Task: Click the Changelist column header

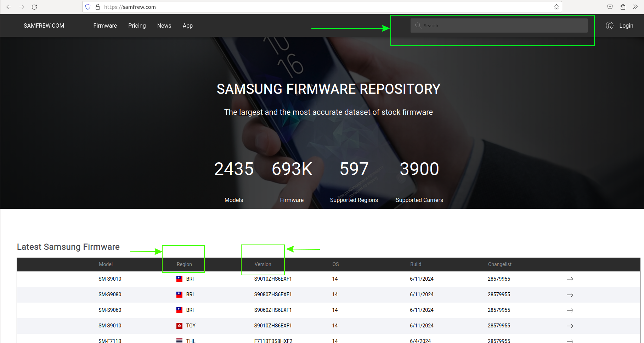Action: [x=500, y=264]
